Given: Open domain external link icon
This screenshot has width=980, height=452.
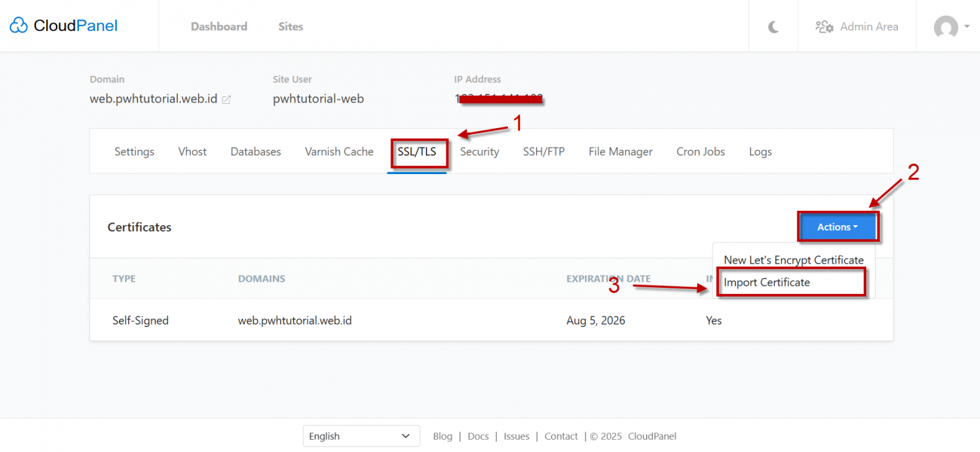Looking at the screenshot, I should tap(226, 99).
